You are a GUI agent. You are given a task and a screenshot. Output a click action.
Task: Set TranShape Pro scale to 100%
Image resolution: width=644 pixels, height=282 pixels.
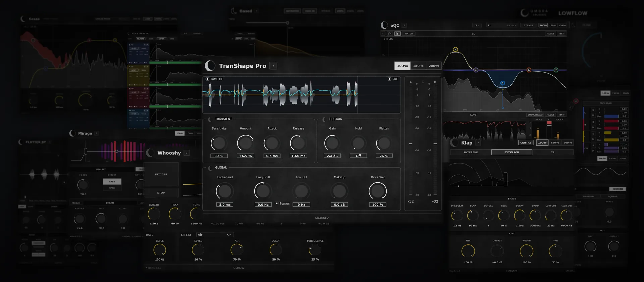(402, 66)
